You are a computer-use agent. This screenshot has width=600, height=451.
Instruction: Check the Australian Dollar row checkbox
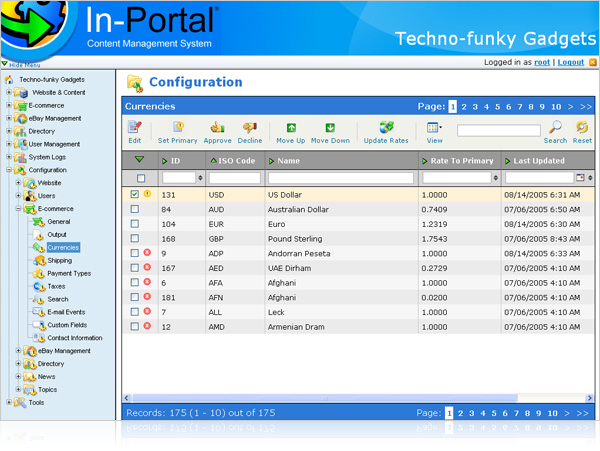pyautogui.click(x=134, y=209)
